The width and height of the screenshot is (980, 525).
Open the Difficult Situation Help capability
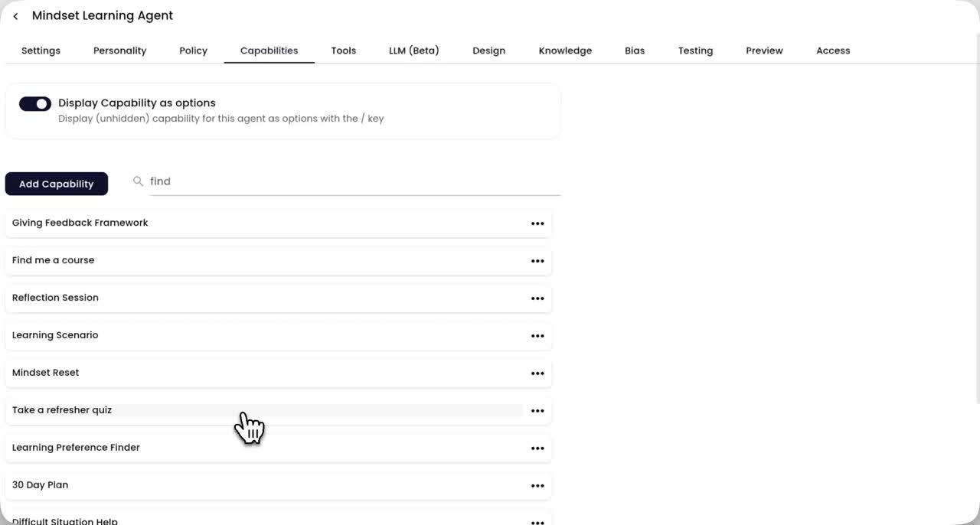click(278, 518)
